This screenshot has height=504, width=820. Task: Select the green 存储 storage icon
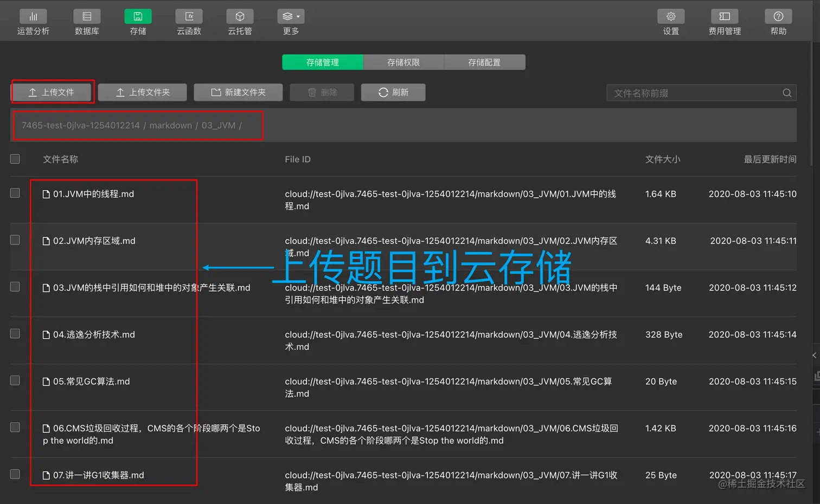click(138, 16)
